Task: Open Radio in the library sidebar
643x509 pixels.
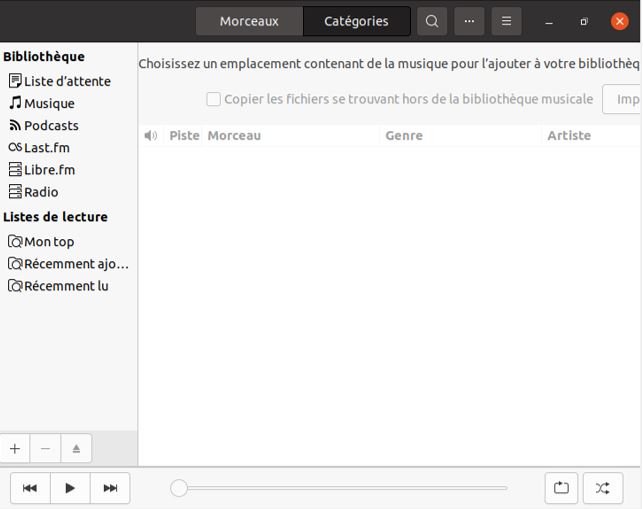Action: pos(41,192)
